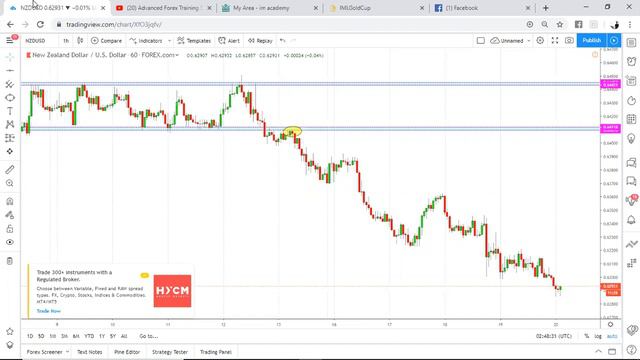Click Trade Now link in HYCM ad

49,311
